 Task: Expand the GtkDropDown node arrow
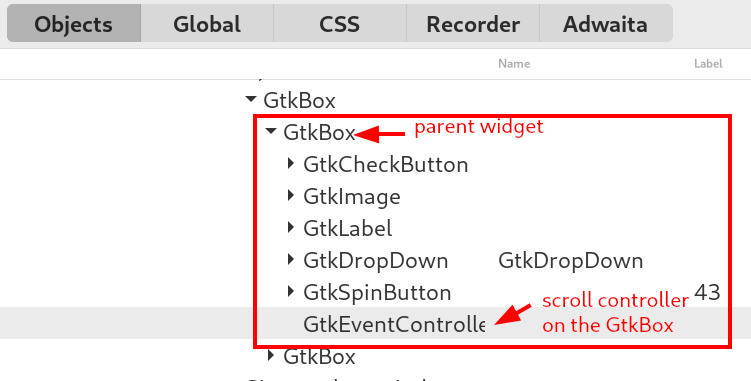(290, 260)
